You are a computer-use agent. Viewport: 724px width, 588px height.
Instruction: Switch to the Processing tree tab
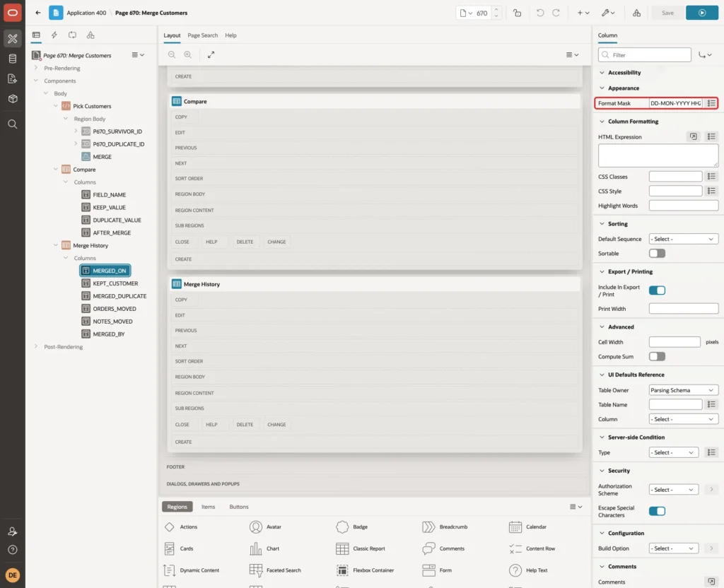72,35
